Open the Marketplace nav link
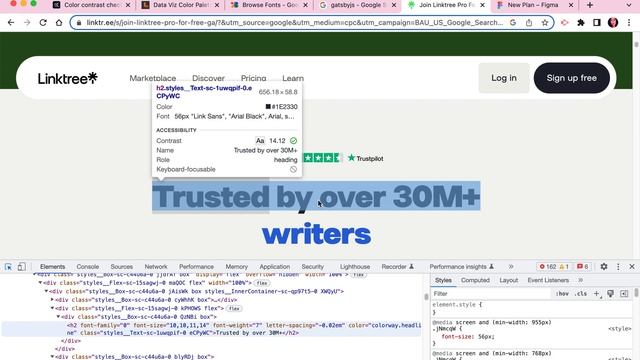 tap(153, 78)
